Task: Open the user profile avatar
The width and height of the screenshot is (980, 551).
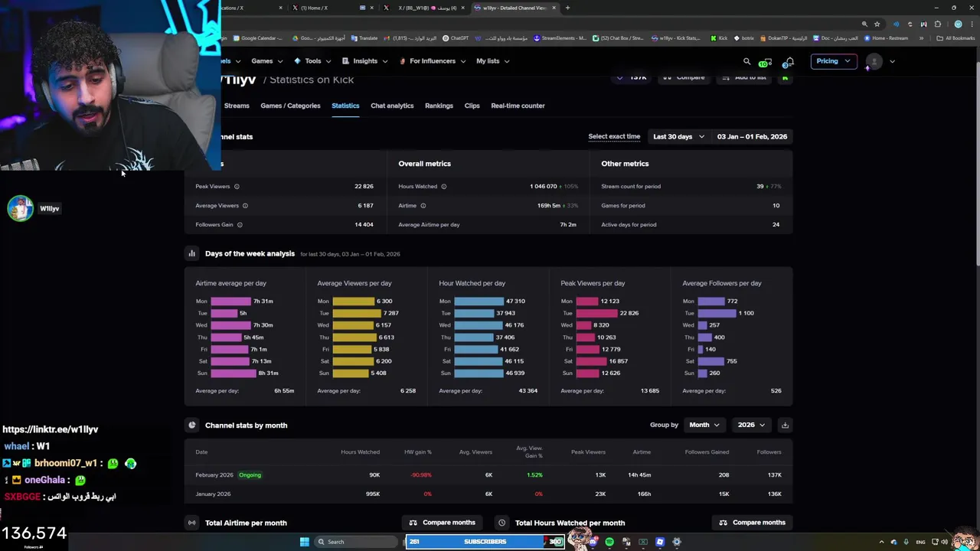Action: [x=874, y=61]
